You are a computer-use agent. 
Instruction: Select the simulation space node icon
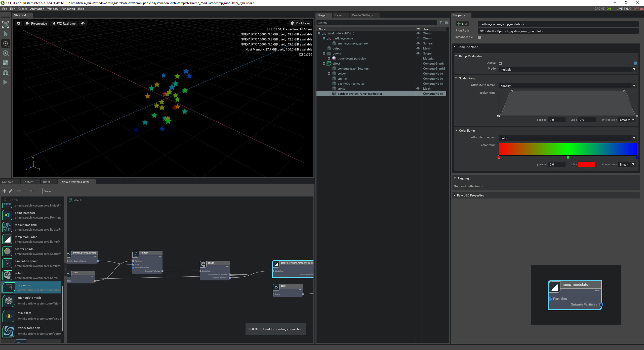7,263
